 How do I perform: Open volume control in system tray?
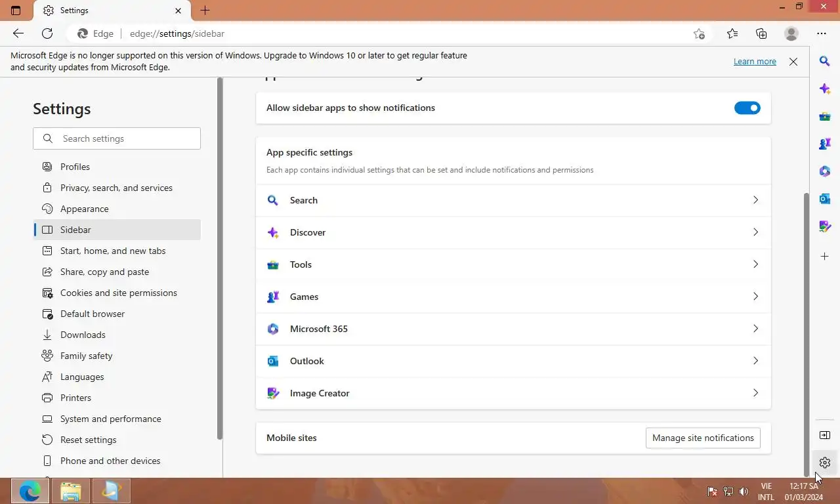(744, 492)
